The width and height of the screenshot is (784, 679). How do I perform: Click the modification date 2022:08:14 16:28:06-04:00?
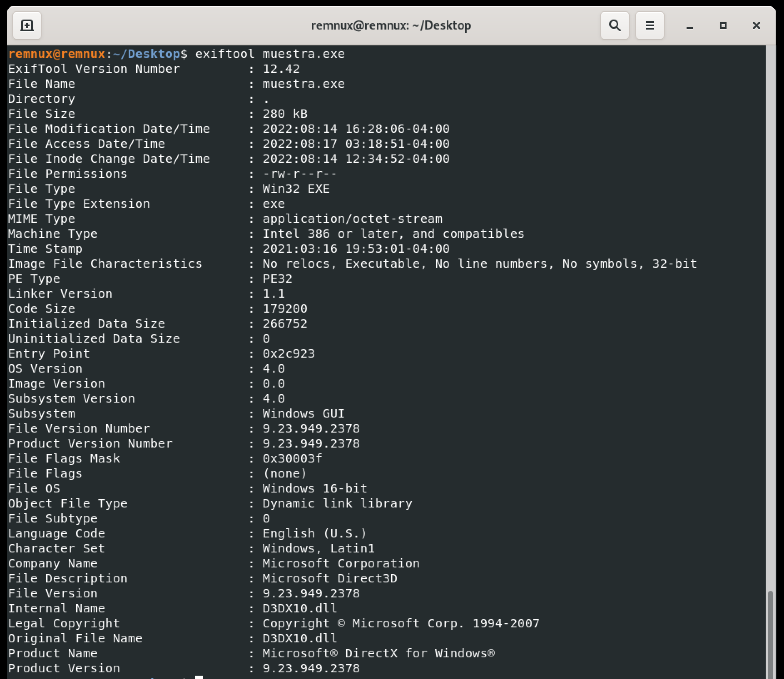356,129
